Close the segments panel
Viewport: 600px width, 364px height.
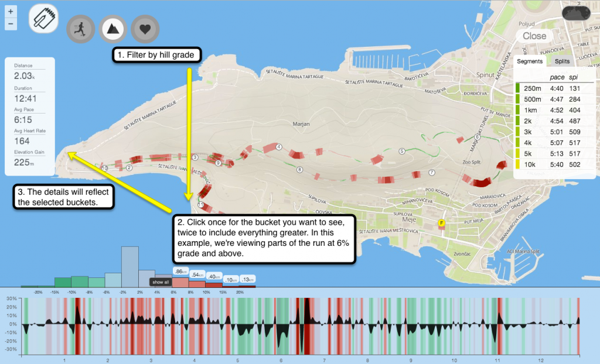click(x=534, y=36)
